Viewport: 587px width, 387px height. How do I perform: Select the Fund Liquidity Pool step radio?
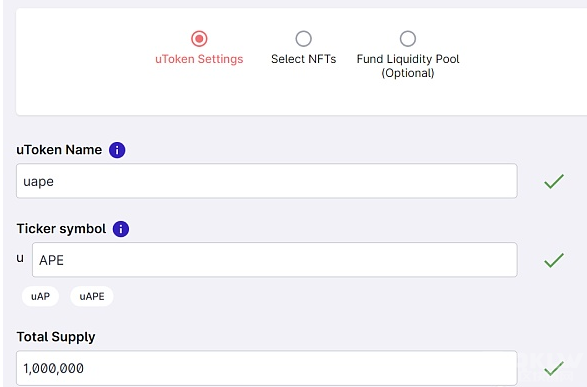[408, 39]
